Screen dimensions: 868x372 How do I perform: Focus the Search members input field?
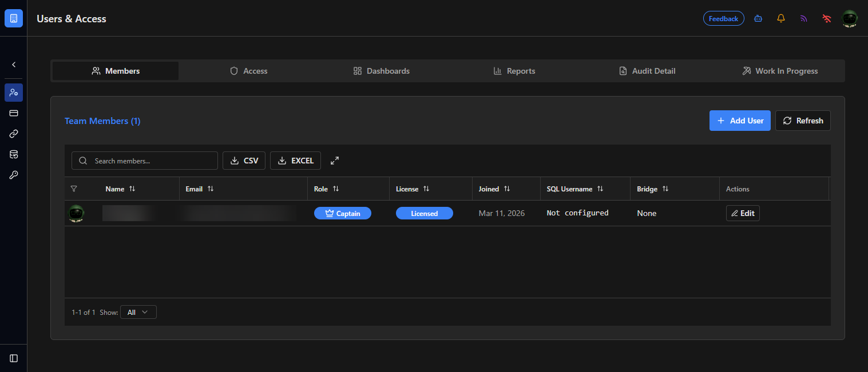pyautogui.click(x=145, y=161)
